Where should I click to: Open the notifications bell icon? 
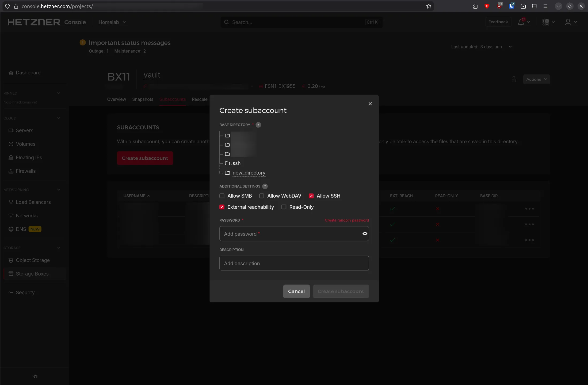(521, 22)
